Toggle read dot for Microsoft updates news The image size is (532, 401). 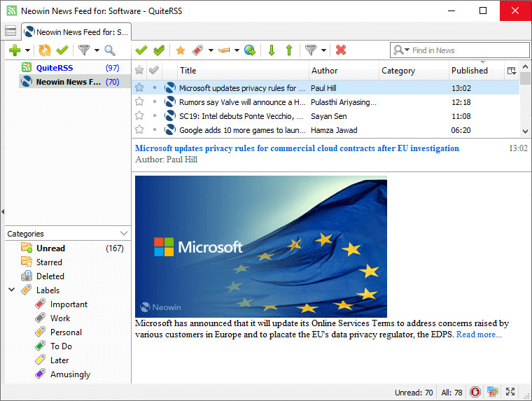tap(155, 88)
